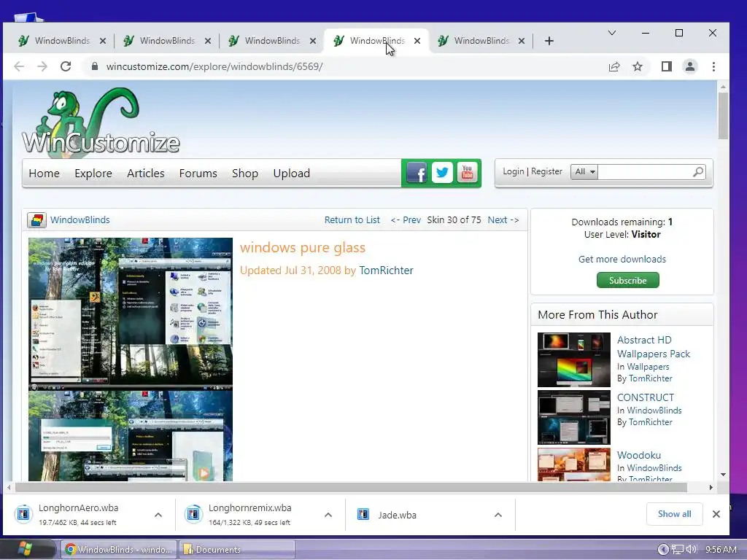Open Abstract HD Wallpapers Pack link

coord(654,346)
